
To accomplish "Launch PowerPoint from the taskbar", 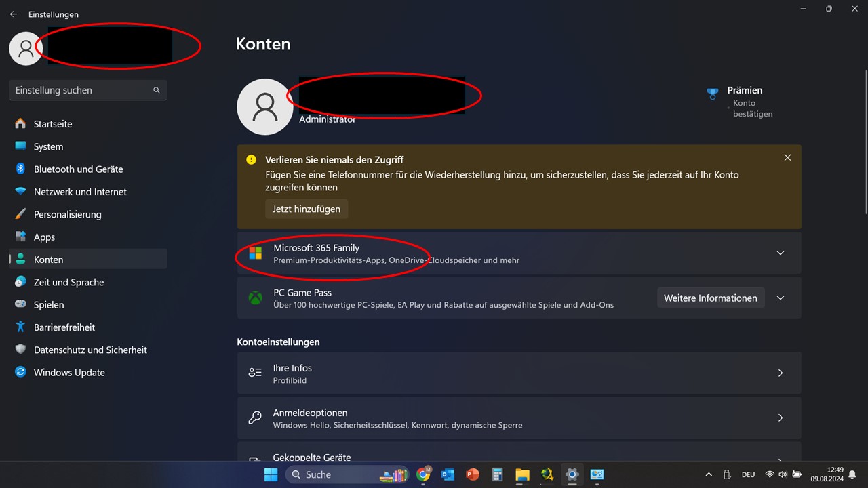I will coord(473,474).
